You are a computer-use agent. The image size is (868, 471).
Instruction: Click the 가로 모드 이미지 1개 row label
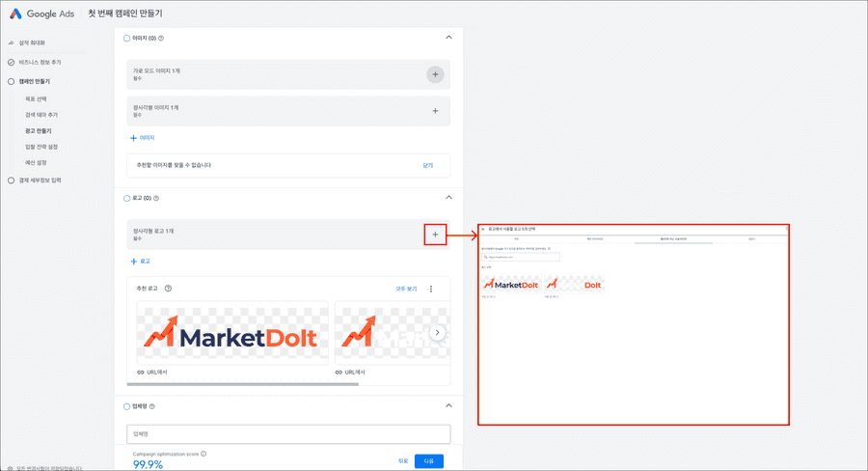(156, 70)
